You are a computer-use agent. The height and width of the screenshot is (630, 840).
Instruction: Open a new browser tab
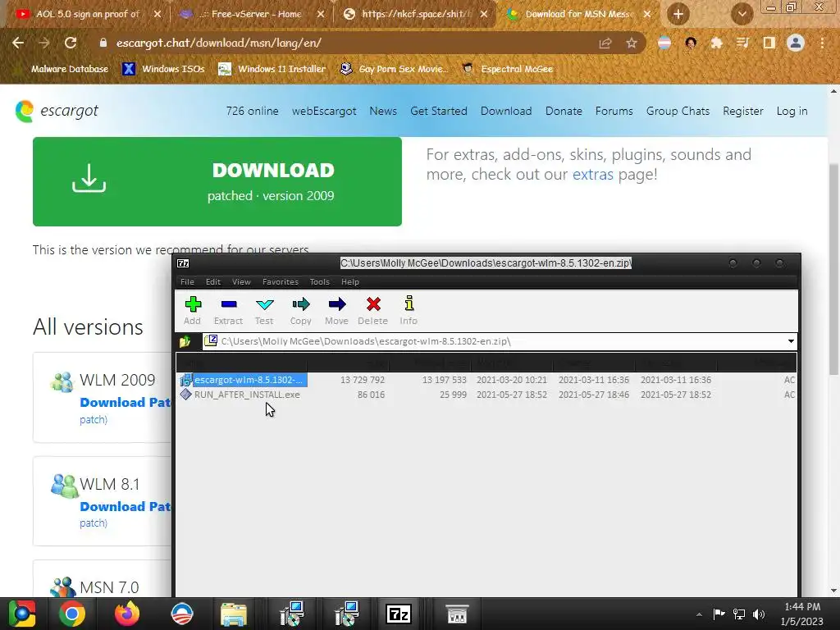point(678,15)
